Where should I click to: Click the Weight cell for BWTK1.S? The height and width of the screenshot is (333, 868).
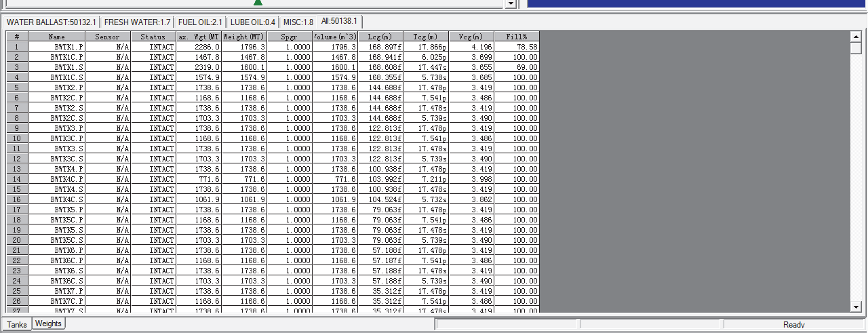[x=244, y=67]
